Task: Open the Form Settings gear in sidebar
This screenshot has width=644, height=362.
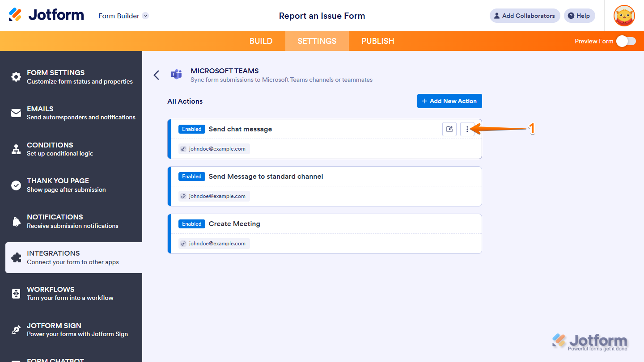Action: pos(16,76)
